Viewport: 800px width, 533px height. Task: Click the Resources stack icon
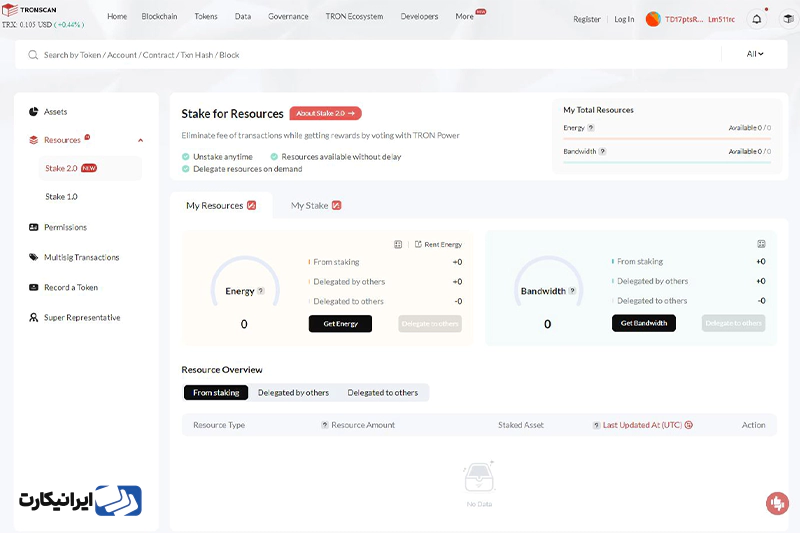click(x=34, y=140)
